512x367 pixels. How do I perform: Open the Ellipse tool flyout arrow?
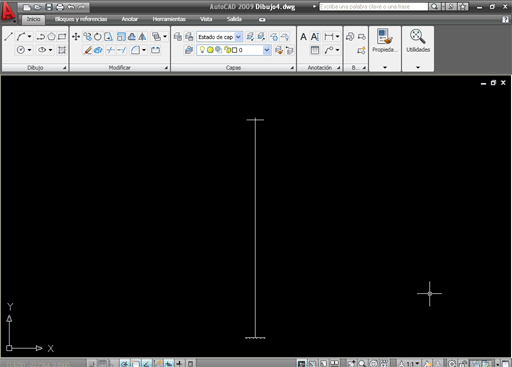tap(50, 50)
